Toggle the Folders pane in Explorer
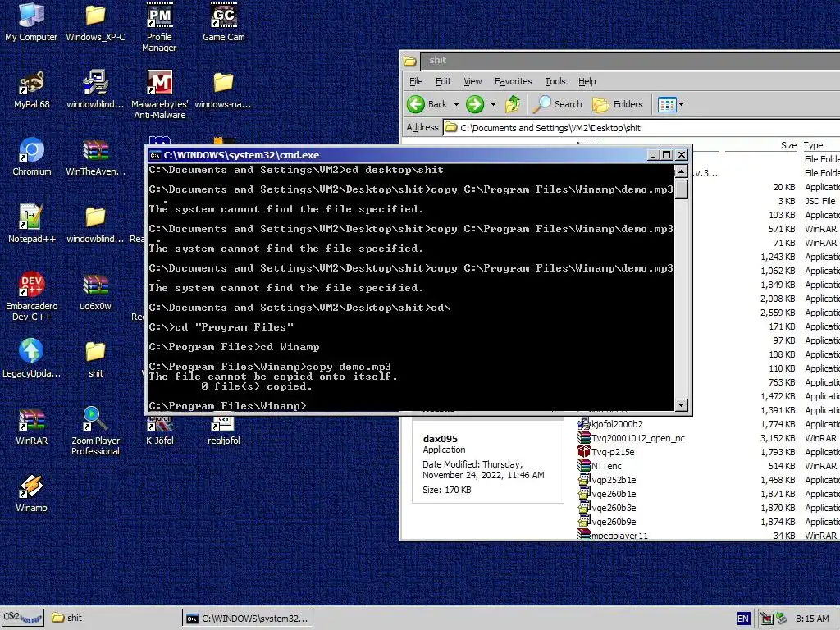 coord(618,104)
